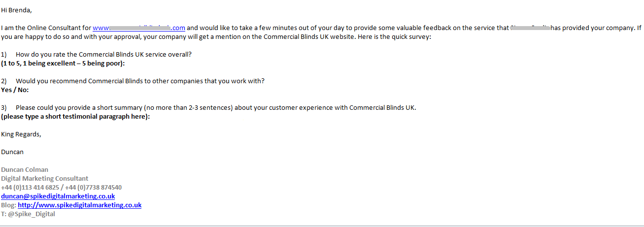Image resolution: width=644 pixels, height=227 pixels.
Task: Click the 'Duncan Colman' signature name
Action: tap(25, 169)
